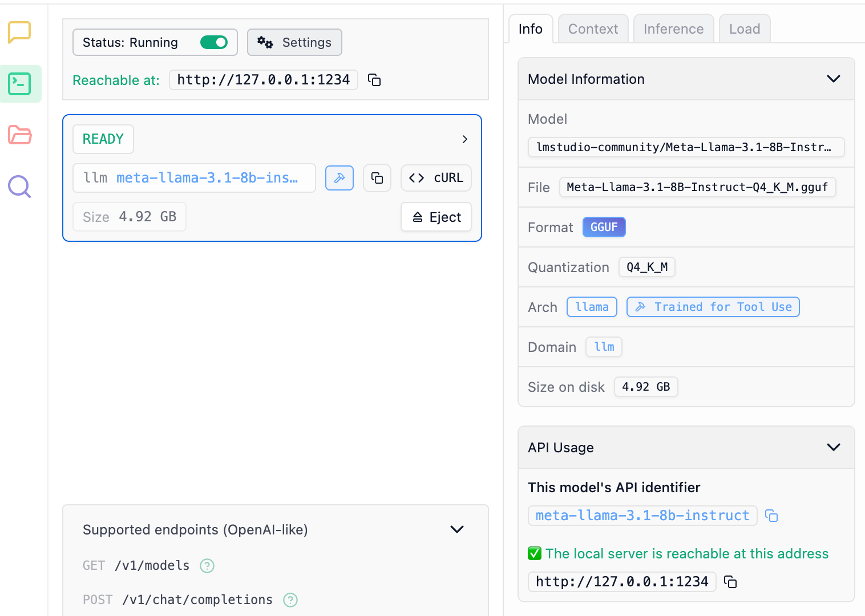Click the http://127.0.0.1:1234 address in API Usage
This screenshot has width=865, height=616.
coord(622,582)
